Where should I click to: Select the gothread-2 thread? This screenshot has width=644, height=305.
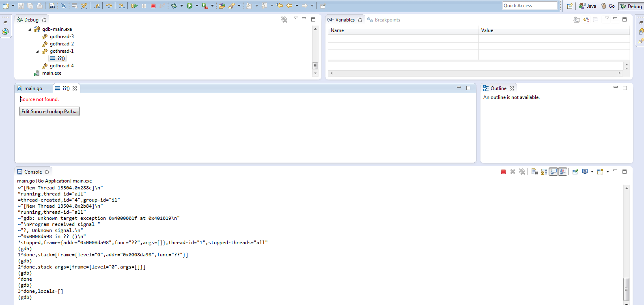click(62, 44)
